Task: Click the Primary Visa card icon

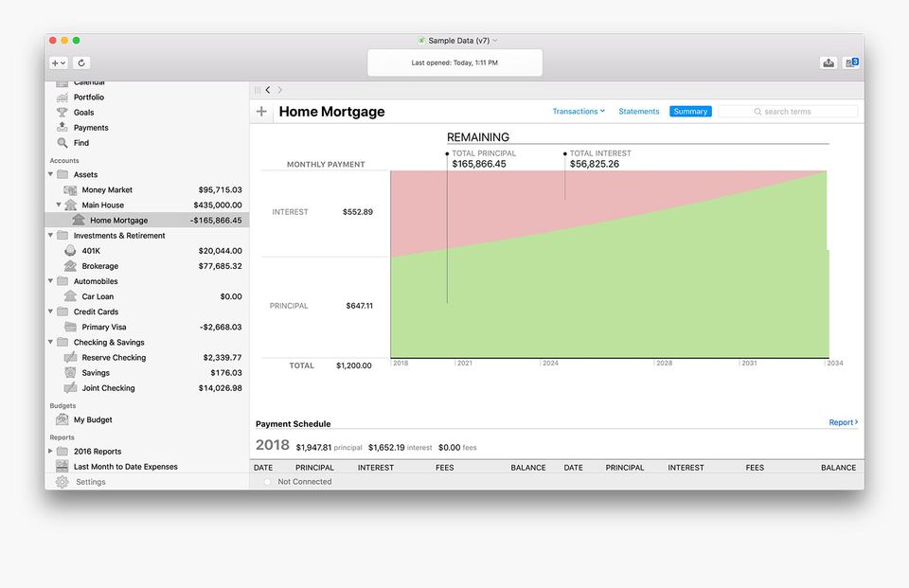Action: pos(70,327)
